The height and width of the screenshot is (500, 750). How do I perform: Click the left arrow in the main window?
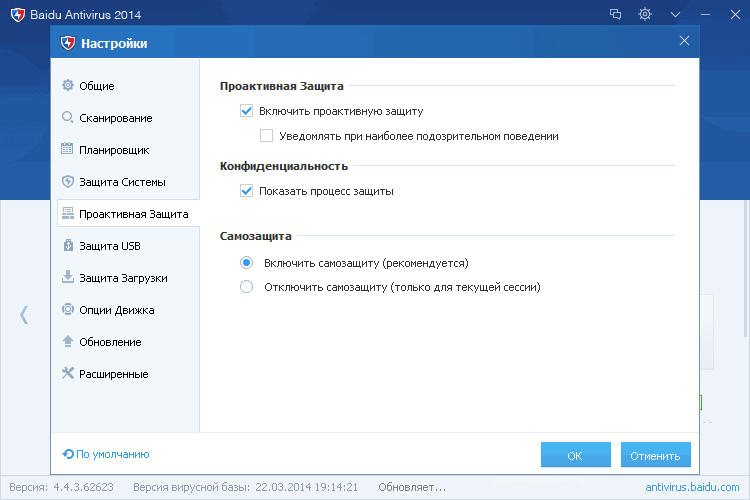(24, 315)
